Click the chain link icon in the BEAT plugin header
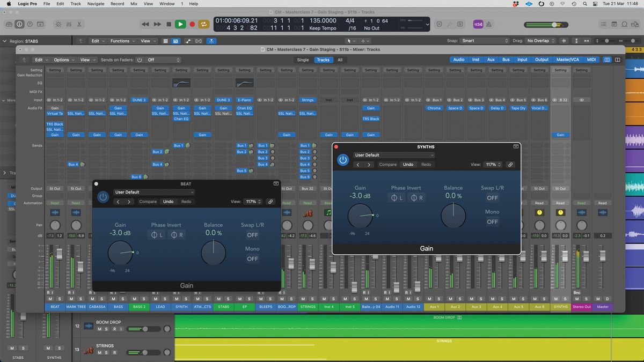The image size is (644, 362). 270,202
